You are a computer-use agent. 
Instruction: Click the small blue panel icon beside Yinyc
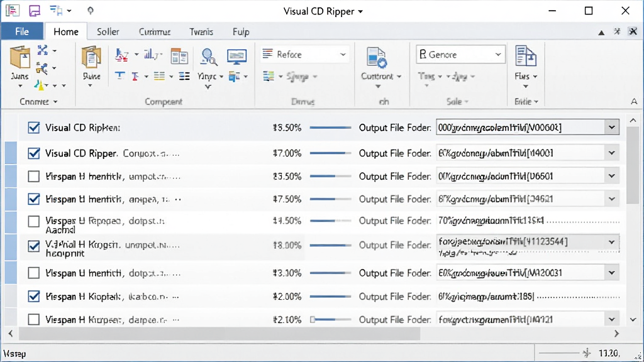234,76
